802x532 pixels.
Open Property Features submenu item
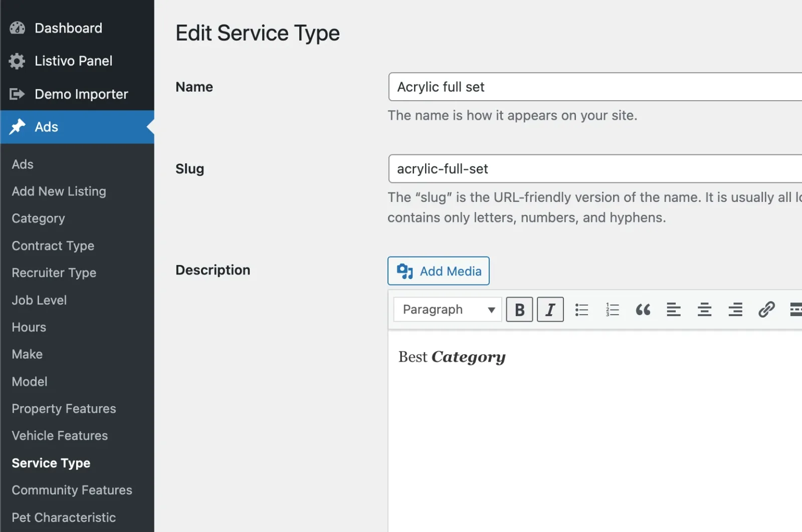64,409
